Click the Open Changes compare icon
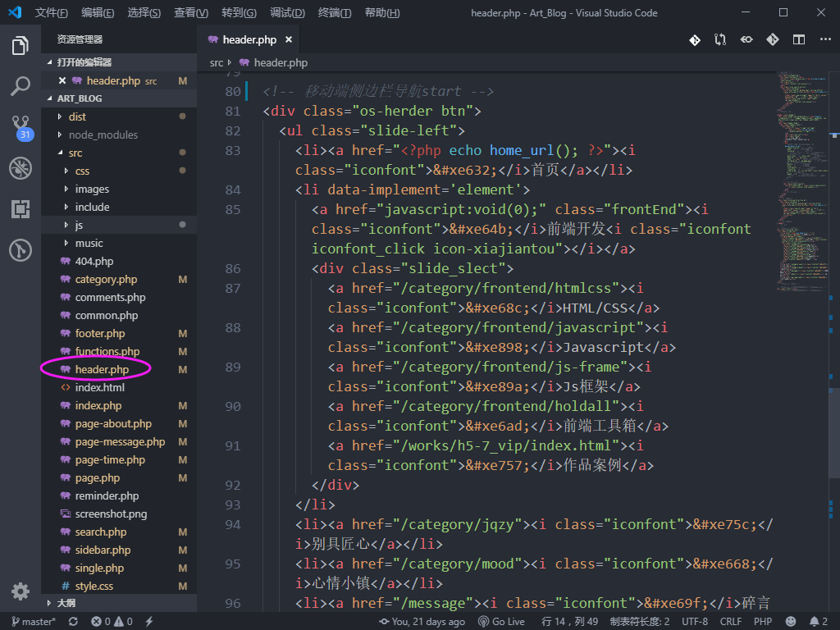This screenshot has height=630, width=840. (719, 39)
